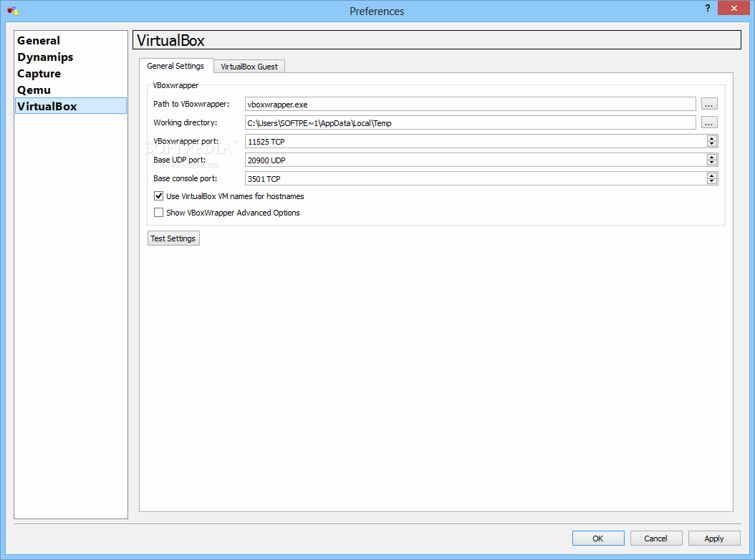Switch to the General Settings tab
Image resolution: width=755 pixels, height=560 pixels.
coord(175,66)
